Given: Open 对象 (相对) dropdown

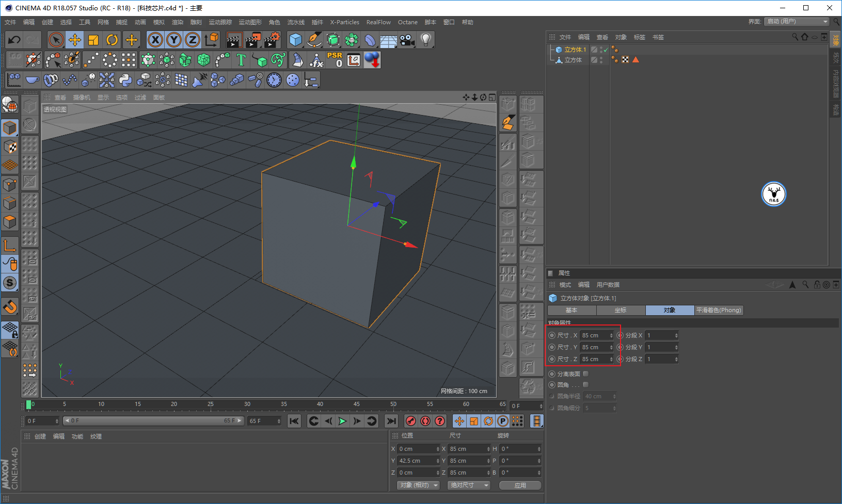Looking at the screenshot, I should 418,485.
